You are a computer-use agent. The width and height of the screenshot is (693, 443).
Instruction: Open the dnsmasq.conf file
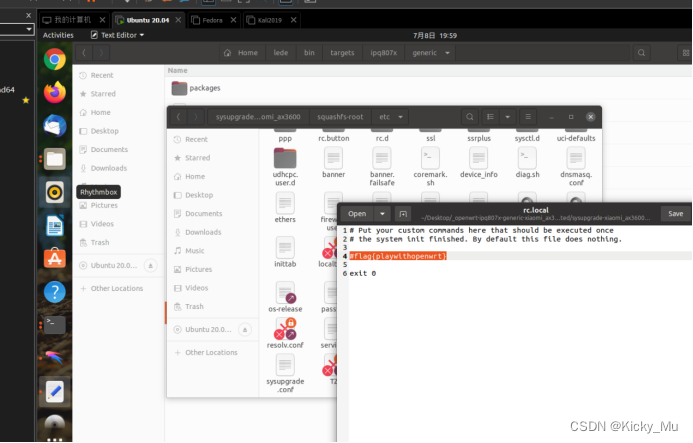576,167
